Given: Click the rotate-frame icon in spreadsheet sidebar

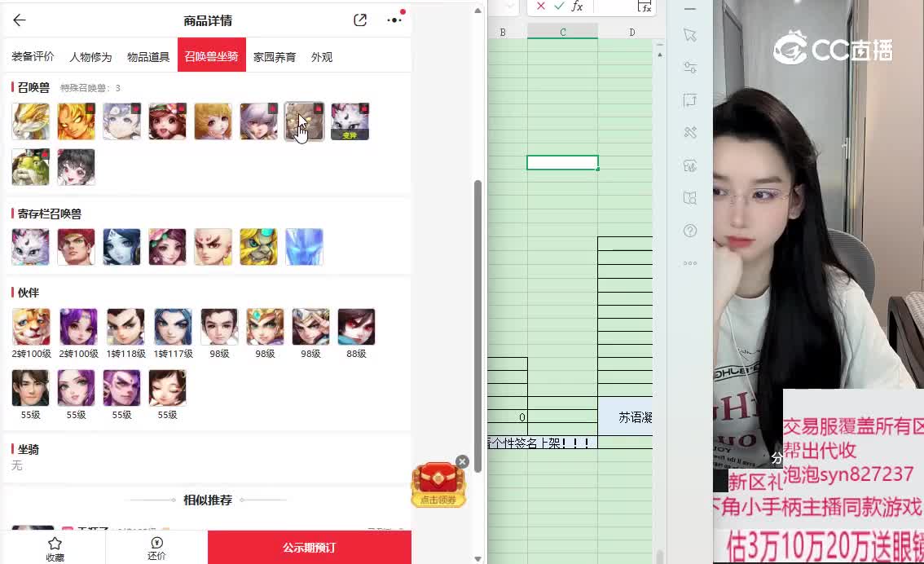Looking at the screenshot, I should [690, 99].
